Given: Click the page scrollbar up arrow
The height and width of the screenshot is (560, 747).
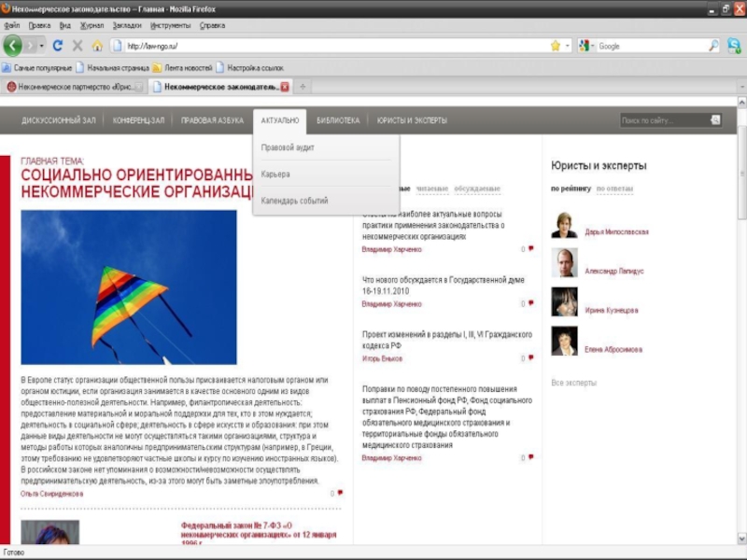Looking at the screenshot, I should click(x=741, y=102).
